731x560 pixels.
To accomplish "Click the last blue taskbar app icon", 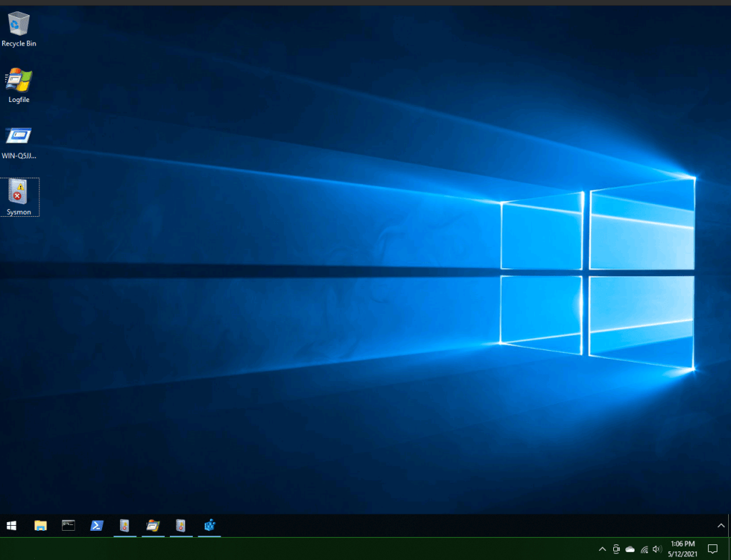I will (x=209, y=526).
